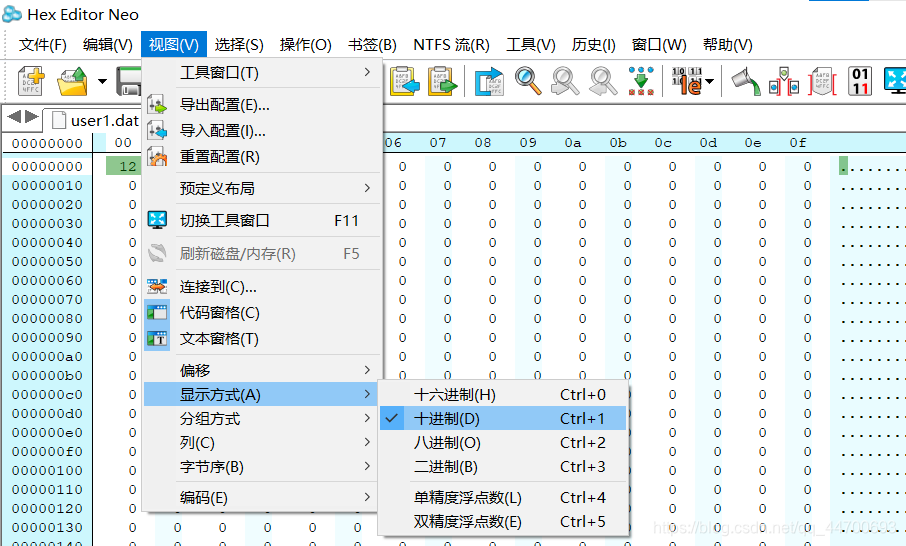Select Hexadecimal 十六进制(H) display mode

[x=503, y=395]
